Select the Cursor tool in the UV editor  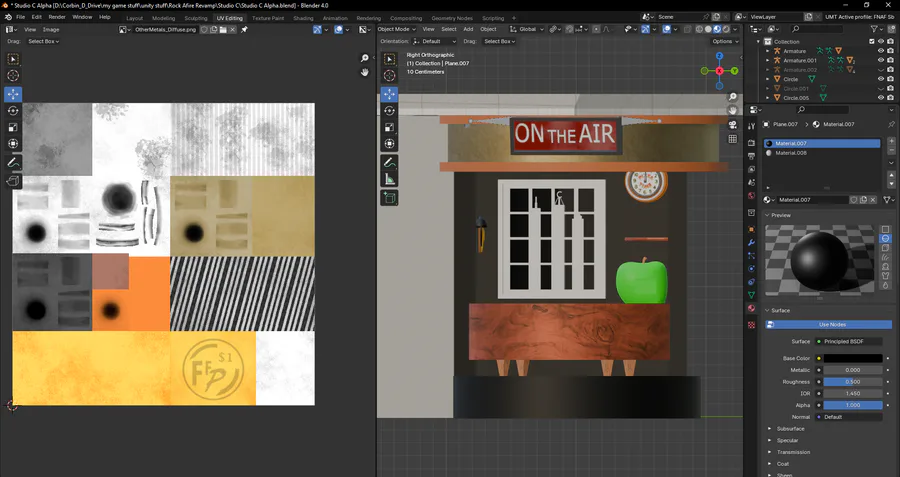[13, 76]
